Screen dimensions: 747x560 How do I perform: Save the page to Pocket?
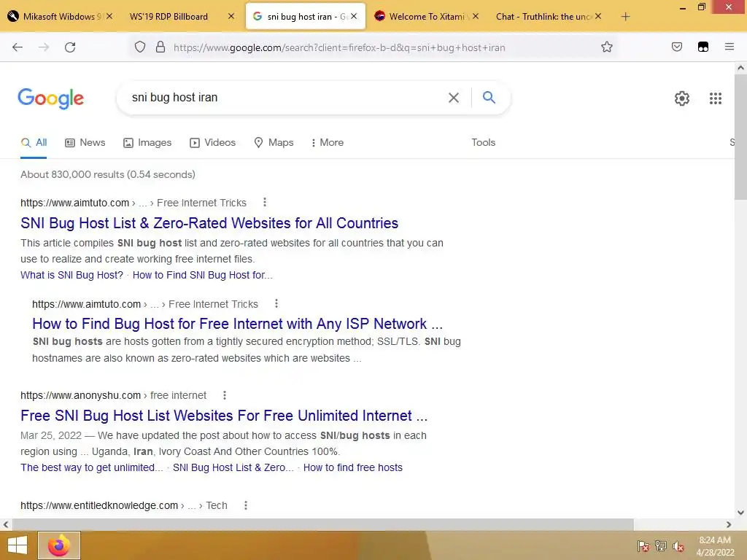(676, 47)
